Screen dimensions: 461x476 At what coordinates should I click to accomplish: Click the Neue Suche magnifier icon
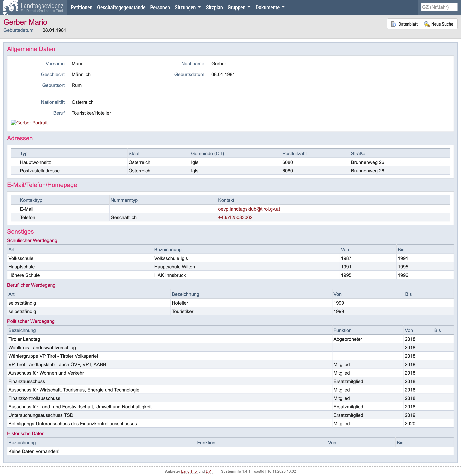click(x=427, y=24)
